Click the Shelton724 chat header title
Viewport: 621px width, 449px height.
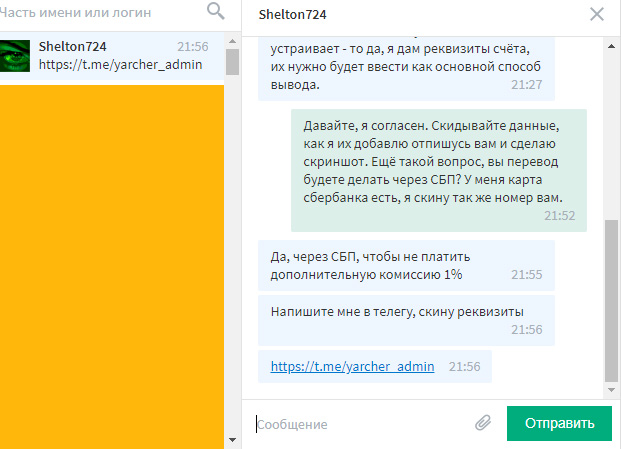(292, 15)
